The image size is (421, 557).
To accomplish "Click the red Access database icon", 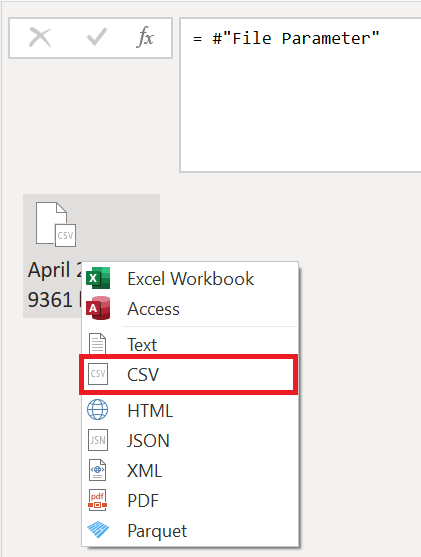I will [x=98, y=308].
